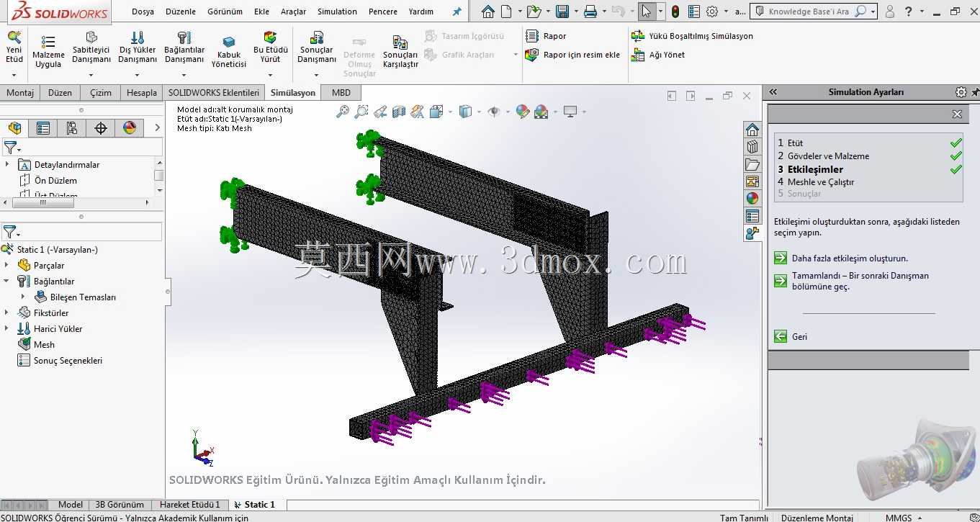980x522 pixels.
Task: Open Kabuk Yöneticisi shell manager
Action: 229,53
